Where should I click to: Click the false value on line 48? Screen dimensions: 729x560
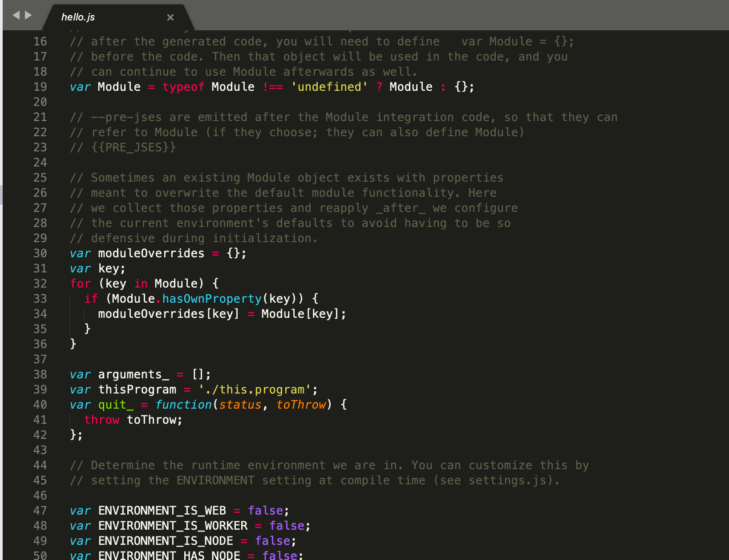[287, 526]
